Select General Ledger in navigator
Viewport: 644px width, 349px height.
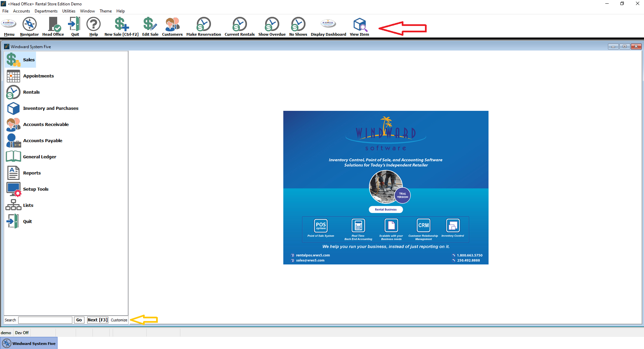coord(31,157)
